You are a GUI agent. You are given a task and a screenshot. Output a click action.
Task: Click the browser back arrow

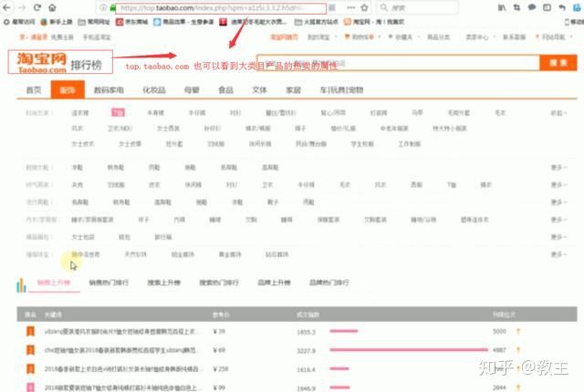coord(6,8)
